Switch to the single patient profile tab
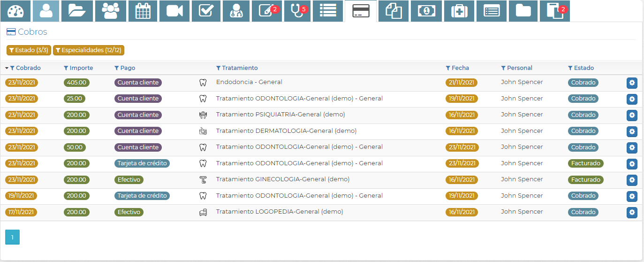Screen dimensions: 644x262 46,11
